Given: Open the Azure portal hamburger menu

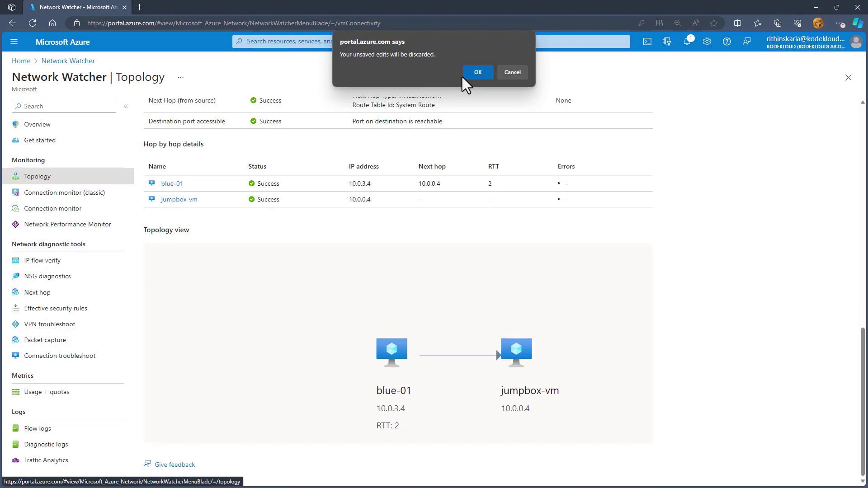Looking at the screenshot, I should coord(14,42).
